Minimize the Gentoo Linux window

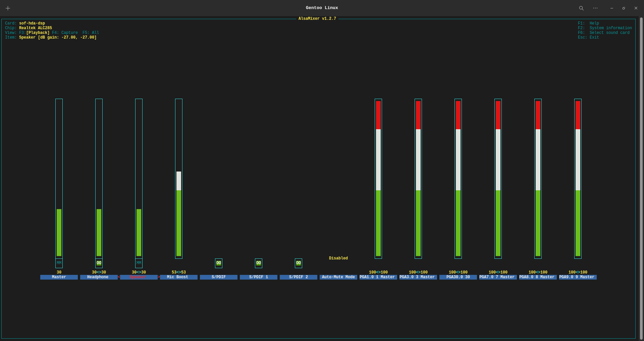pyautogui.click(x=612, y=8)
